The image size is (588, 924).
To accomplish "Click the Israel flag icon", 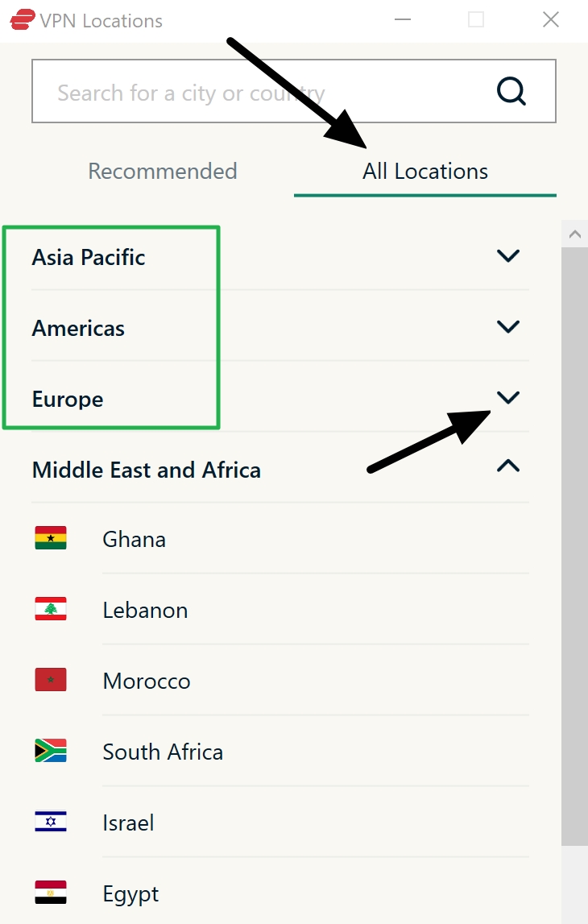I will (x=51, y=821).
